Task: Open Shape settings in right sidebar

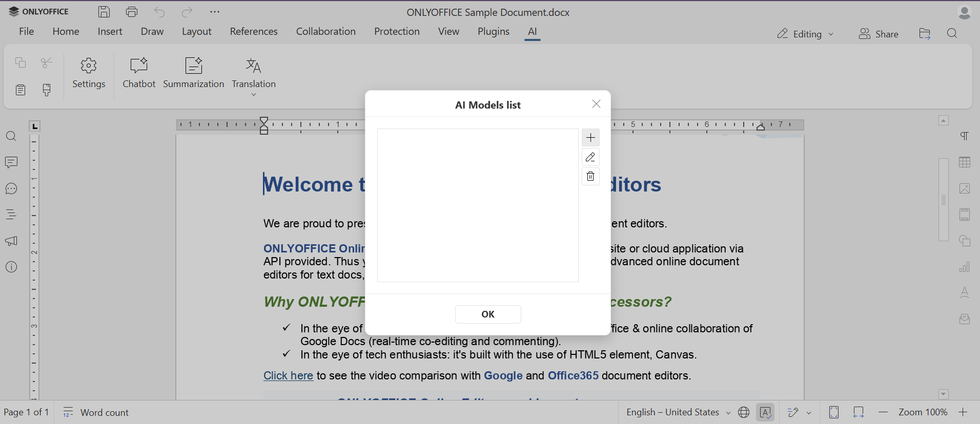Action: click(x=965, y=241)
